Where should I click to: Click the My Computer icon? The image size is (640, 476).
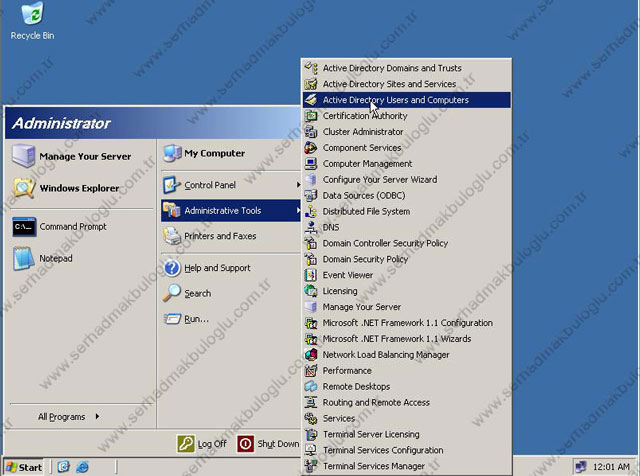172,153
